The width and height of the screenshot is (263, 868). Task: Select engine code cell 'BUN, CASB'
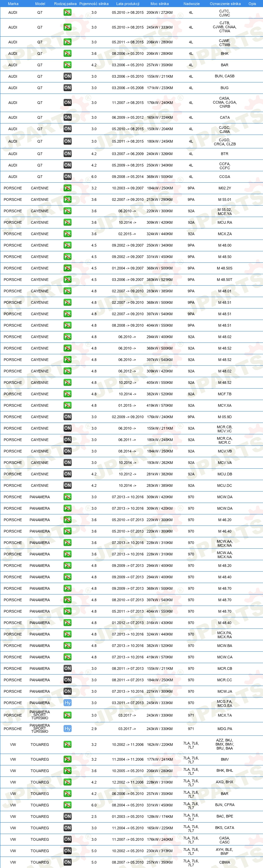pos(225,76)
